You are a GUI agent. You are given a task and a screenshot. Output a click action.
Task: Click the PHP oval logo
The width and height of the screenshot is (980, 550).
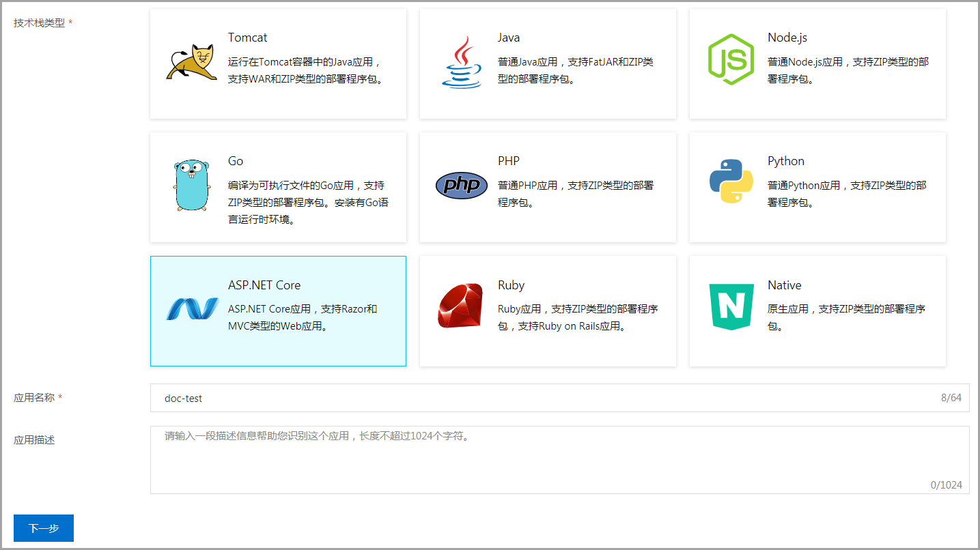[462, 186]
